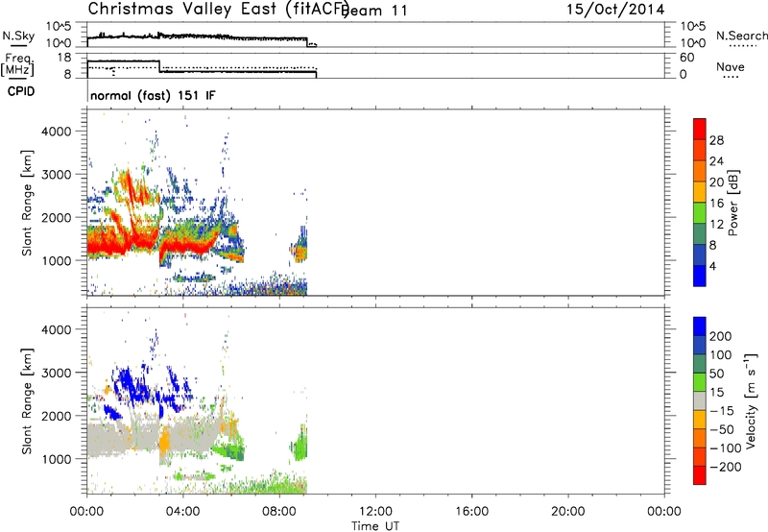Select the 4000 km tick on power panel
The width and height of the screenshot is (768, 532).
click(57, 132)
